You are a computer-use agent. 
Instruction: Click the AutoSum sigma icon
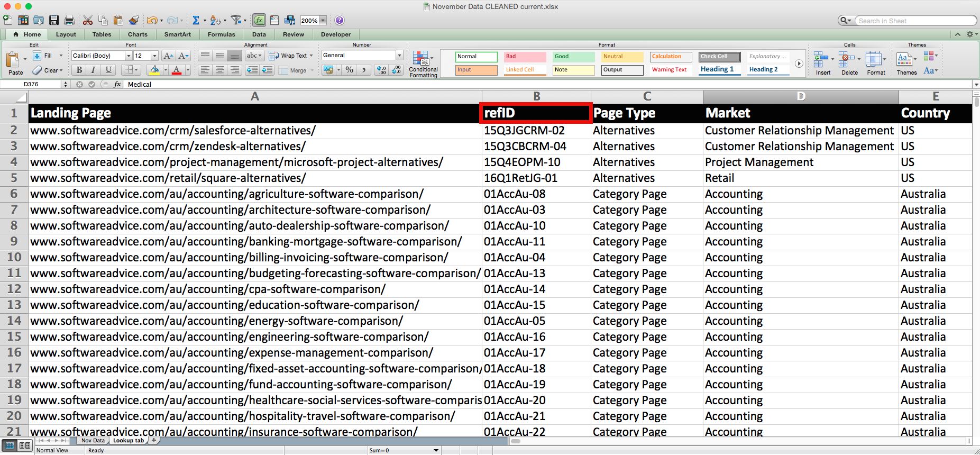click(x=196, y=20)
